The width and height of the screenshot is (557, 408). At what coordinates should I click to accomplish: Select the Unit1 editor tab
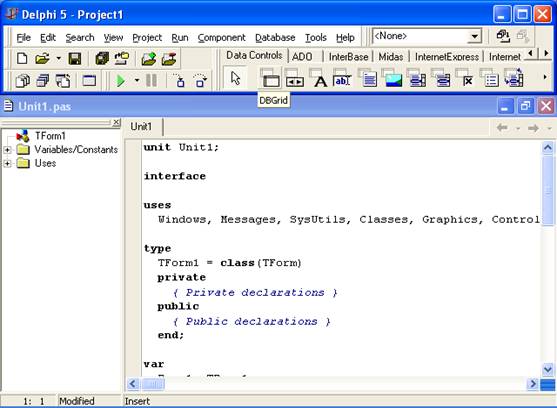pyautogui.click(x=141, y=126)
